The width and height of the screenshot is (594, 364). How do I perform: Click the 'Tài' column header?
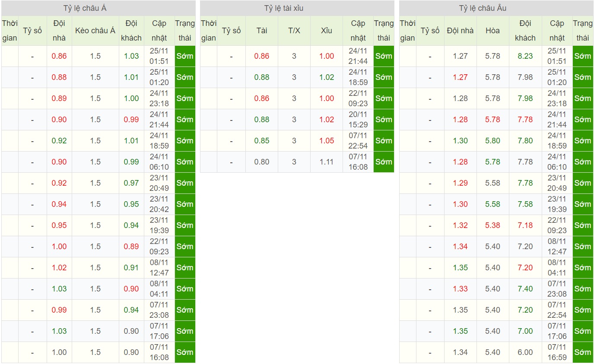(262, 31)
